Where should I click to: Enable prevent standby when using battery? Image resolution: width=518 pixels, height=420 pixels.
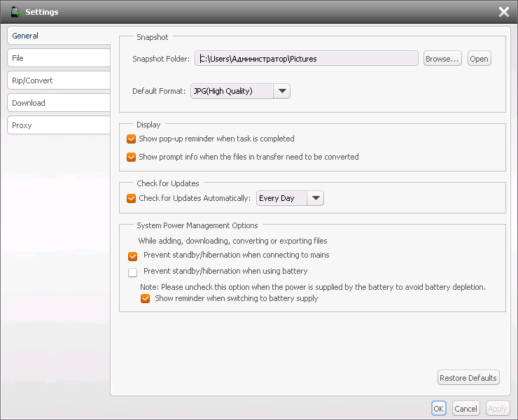(133, 272)
